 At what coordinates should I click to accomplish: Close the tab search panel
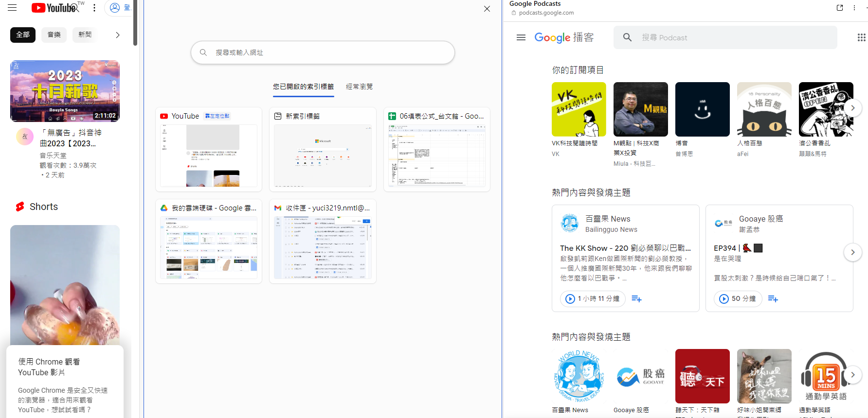tap(487, 9)
